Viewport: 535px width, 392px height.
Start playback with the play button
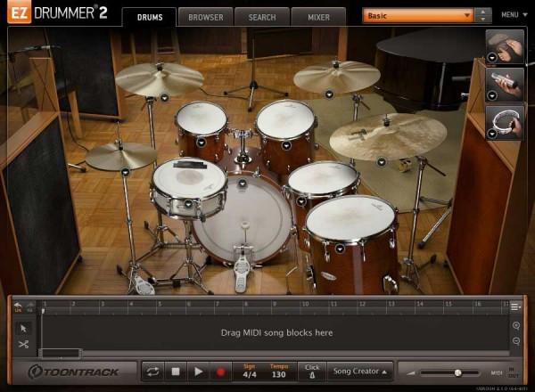pos(198,372)
